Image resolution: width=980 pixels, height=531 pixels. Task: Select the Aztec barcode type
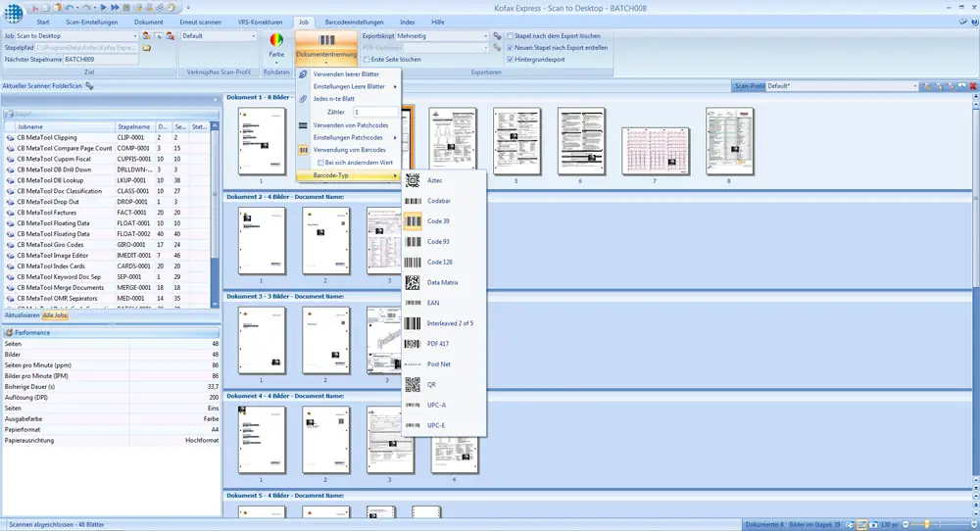click(444, 180)
